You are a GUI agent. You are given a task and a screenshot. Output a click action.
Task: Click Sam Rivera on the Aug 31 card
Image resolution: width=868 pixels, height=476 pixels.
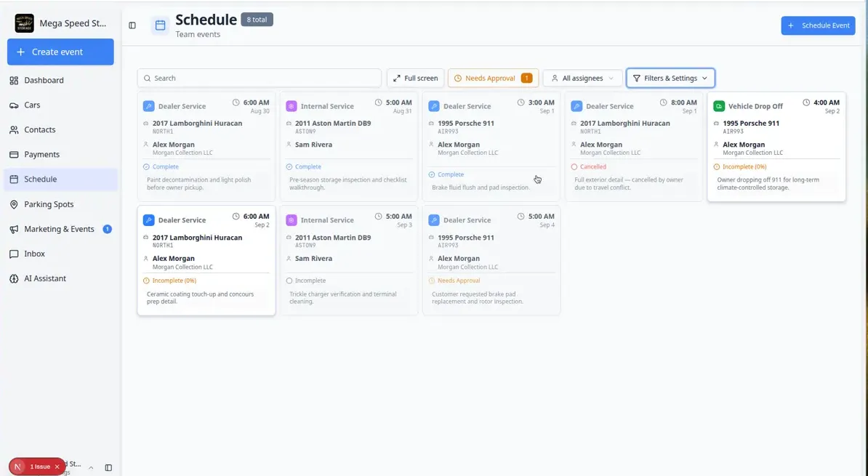313,145
